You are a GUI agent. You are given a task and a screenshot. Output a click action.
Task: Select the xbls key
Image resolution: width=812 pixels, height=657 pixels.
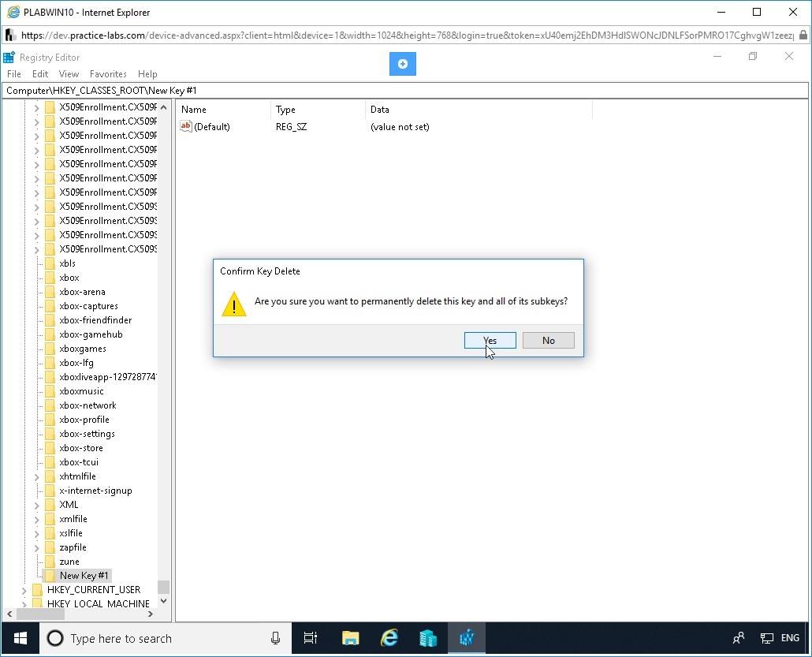tap(67, 263)
